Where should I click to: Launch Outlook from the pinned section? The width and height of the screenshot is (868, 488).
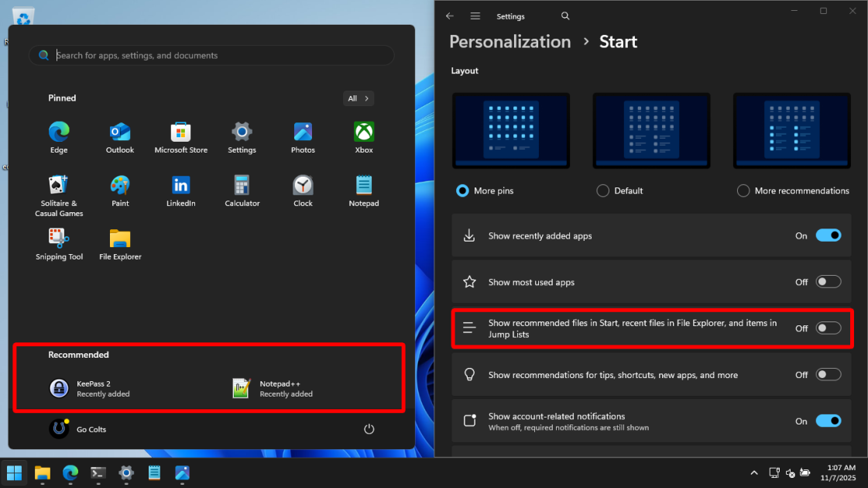[x=119, y=137]
